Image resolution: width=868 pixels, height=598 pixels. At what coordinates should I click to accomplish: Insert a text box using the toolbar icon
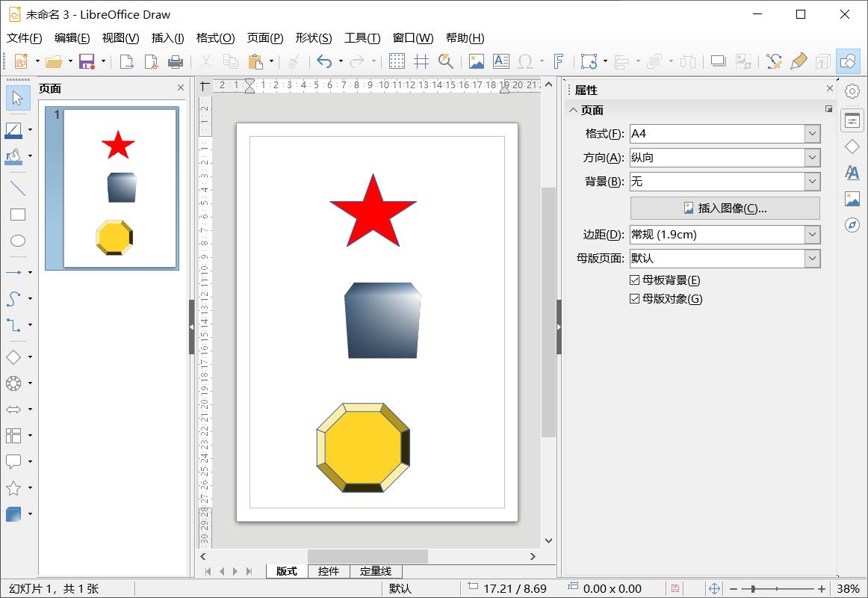tap(500, 61)
